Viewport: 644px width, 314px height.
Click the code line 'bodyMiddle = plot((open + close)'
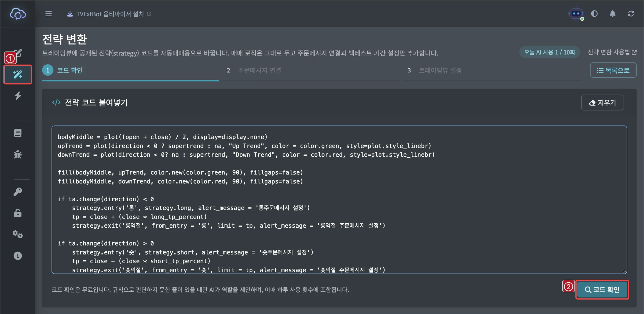115,137
